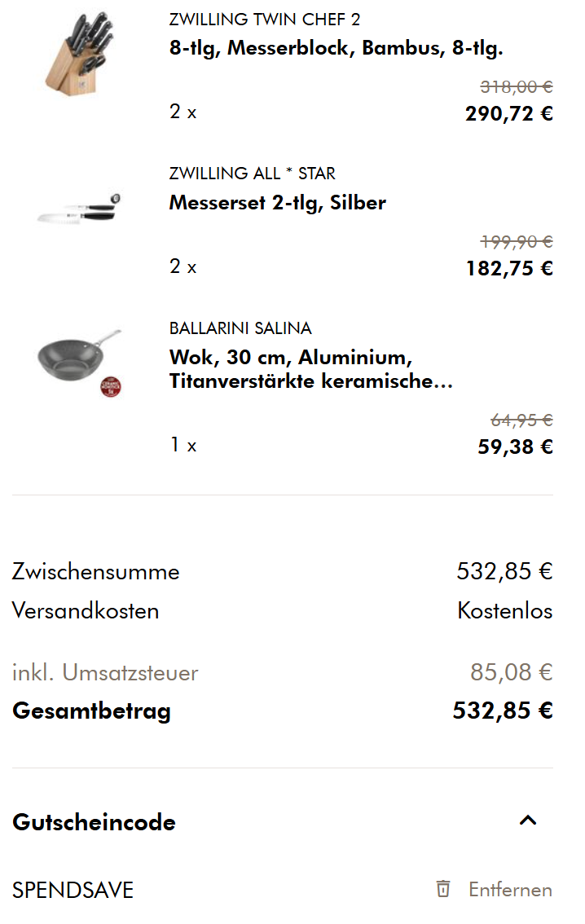Open the Ballarini wok product image
The height and width of the screenshot is (924, 585).
click(79, 361)
